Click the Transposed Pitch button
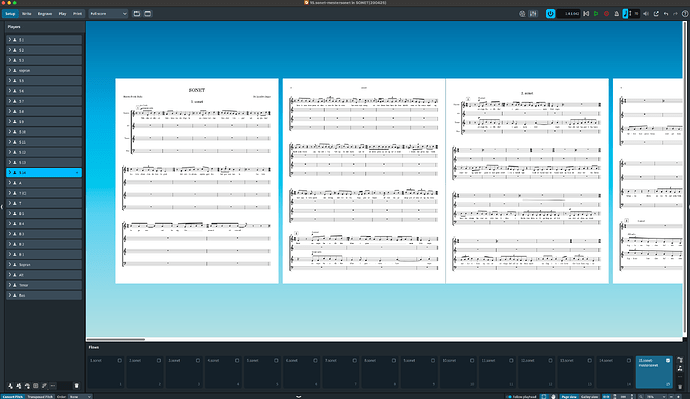This screenshot has width=690, height=399. click(x=40, y=396)
